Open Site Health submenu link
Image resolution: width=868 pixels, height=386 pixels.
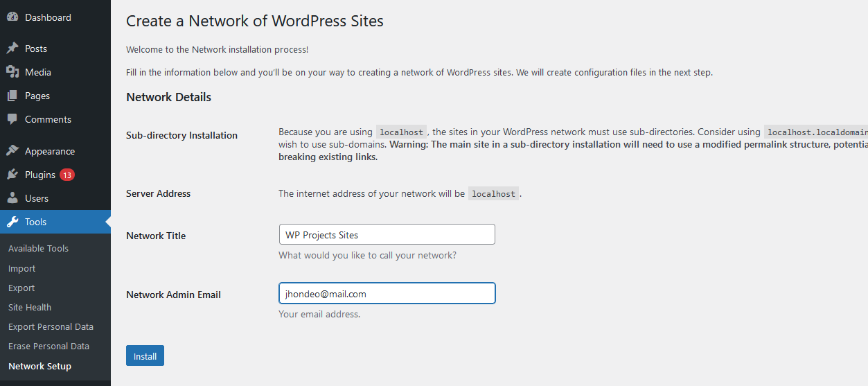tap(30, 307)
